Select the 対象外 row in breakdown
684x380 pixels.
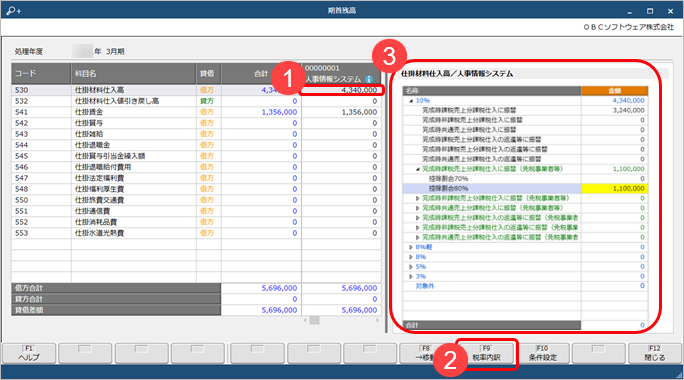coord(525,286)
